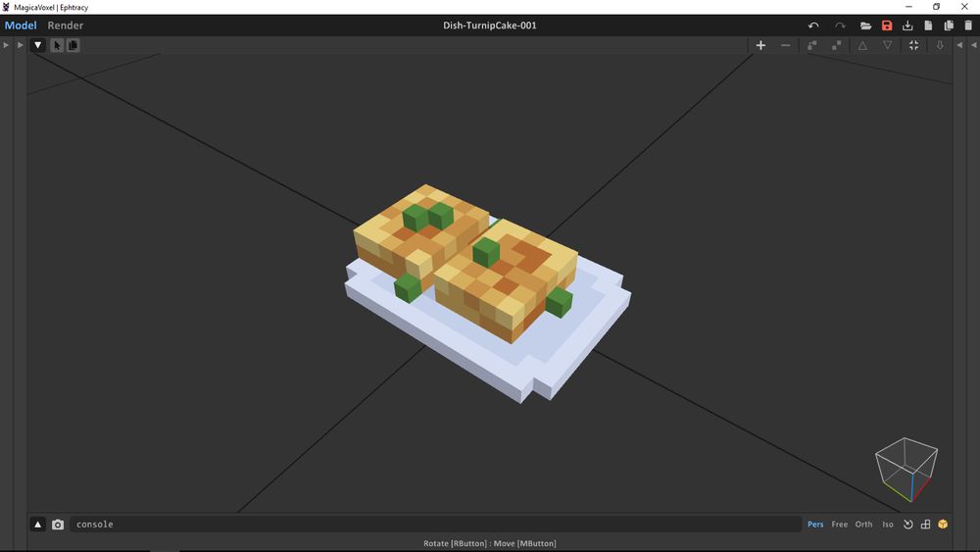Delete the model with the trash icon
Viewport: 980px width, 552px height.
(x=968, y=25)
